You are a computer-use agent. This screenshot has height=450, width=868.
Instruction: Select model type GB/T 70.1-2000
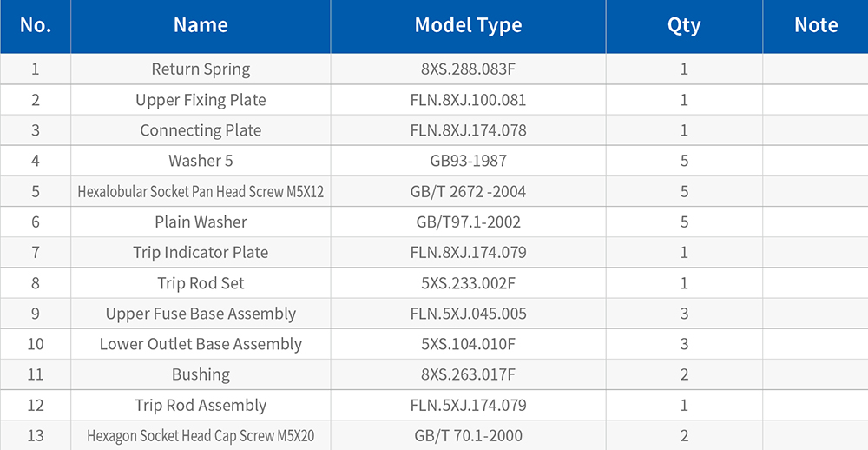pos(468,436)
